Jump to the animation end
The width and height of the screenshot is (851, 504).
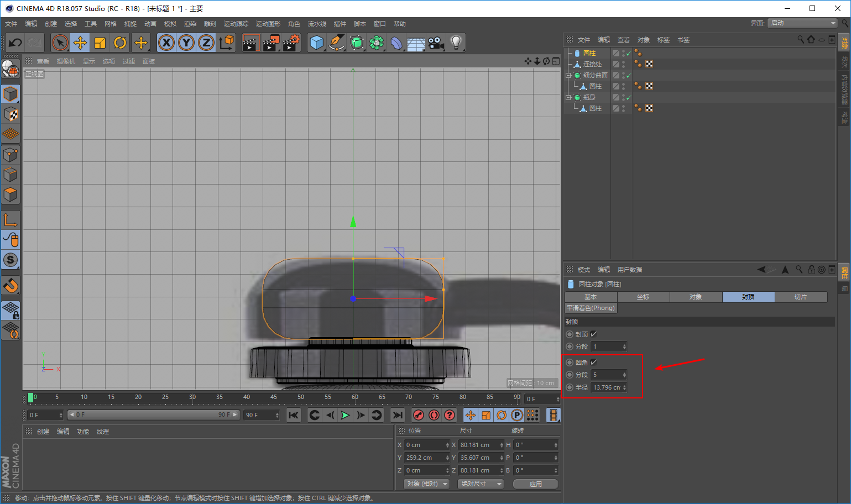click(x=397, y=415)
